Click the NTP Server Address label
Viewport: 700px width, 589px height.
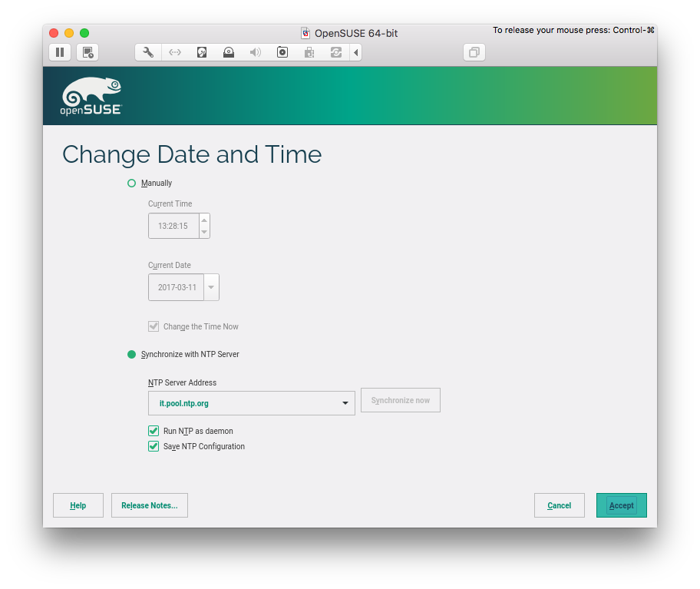pyautogui.click(x=182, y=382)
